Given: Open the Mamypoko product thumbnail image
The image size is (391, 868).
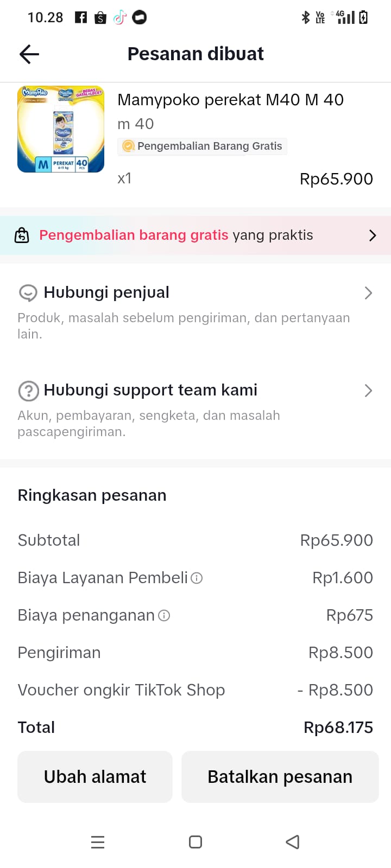Looking at the screenshot, I should point(61,129).
